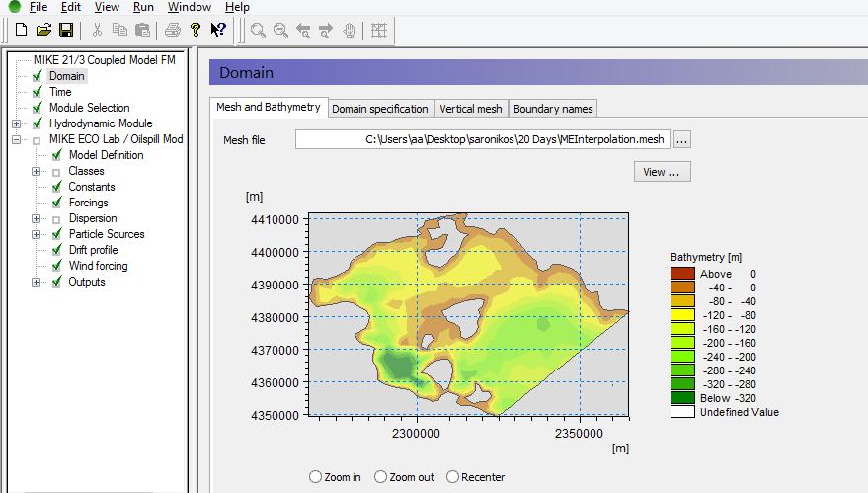868x493 pixels.
Task: Click Wind forcing checkmark status
Action: click(x=56, y=266)
